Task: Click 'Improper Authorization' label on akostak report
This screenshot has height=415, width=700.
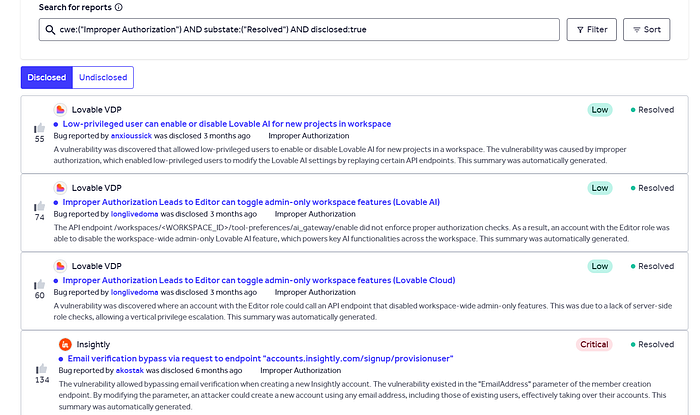Action: pyautogui.click(x=300, y=370)
